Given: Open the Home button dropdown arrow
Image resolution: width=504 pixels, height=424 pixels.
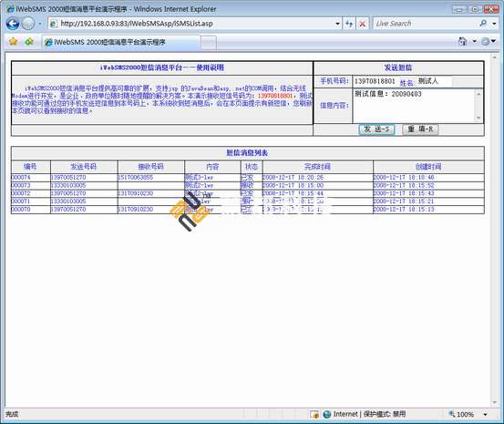Looking at the screenshot, I should (475, 41).
